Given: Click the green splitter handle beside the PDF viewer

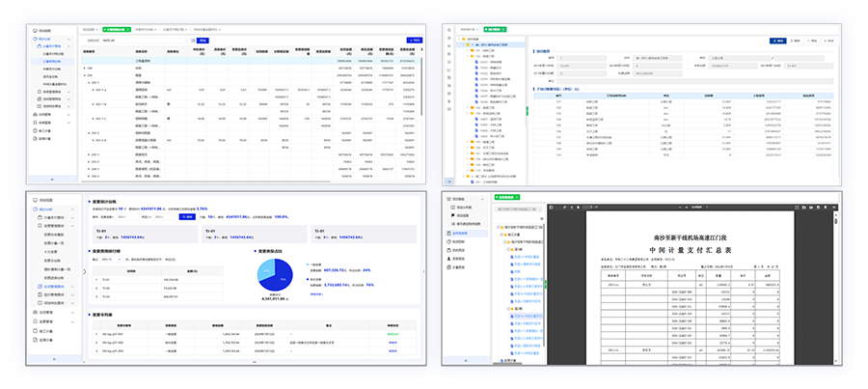Looking at the screenshot, I should click(x=545, y=286).
